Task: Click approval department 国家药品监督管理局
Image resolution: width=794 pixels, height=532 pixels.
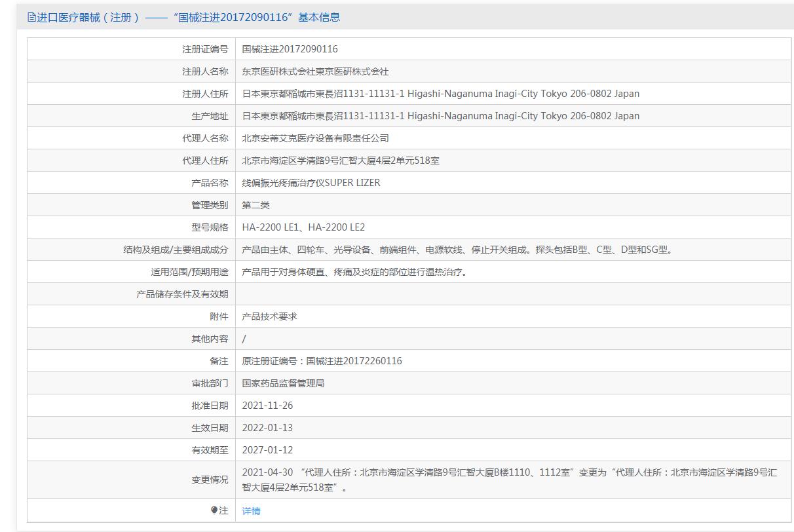Action: coord(283,383)
